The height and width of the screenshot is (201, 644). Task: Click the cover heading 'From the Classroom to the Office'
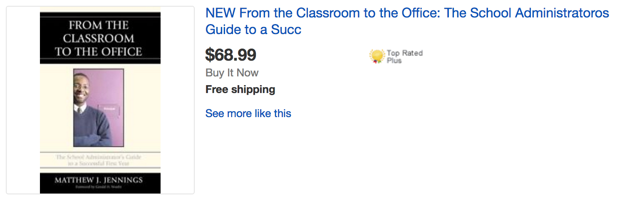(x=99, y=38)
